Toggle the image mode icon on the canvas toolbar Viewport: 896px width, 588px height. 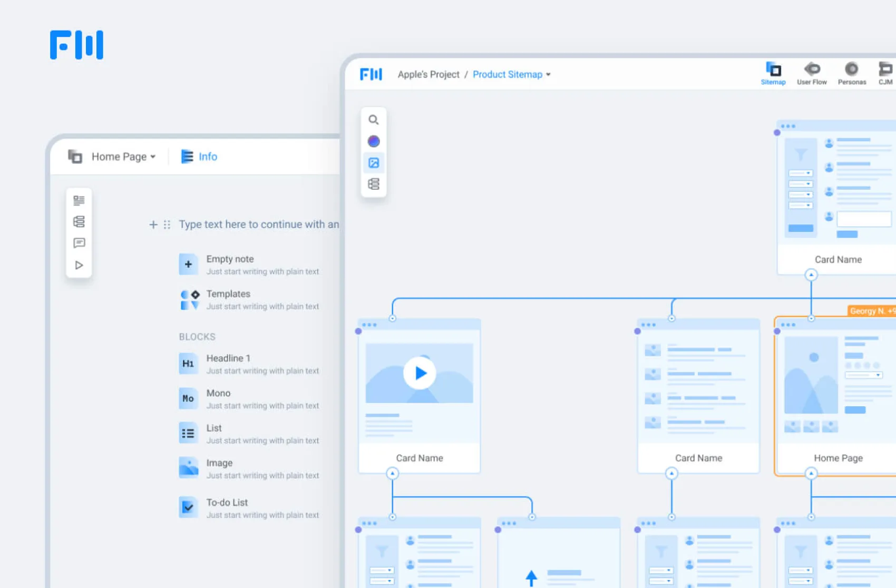[x=374, y=163]
